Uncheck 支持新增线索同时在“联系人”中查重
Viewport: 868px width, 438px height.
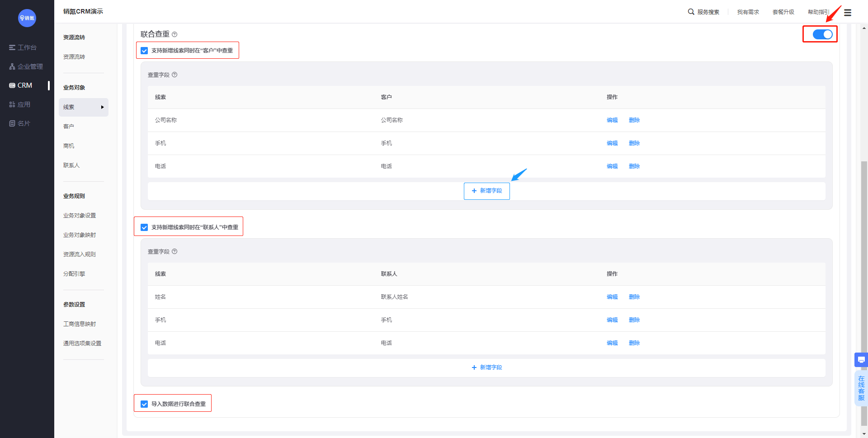pos(144,227)
